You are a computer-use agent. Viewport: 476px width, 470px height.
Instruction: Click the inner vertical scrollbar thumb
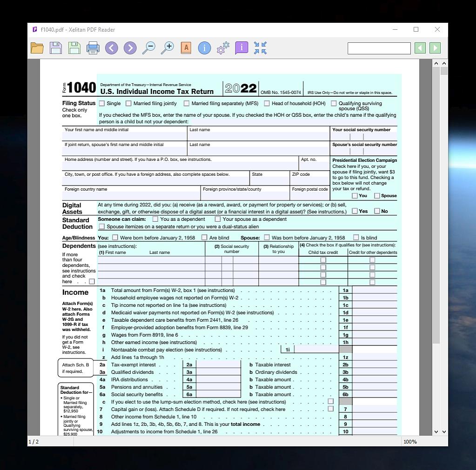(x=436, y=205)
